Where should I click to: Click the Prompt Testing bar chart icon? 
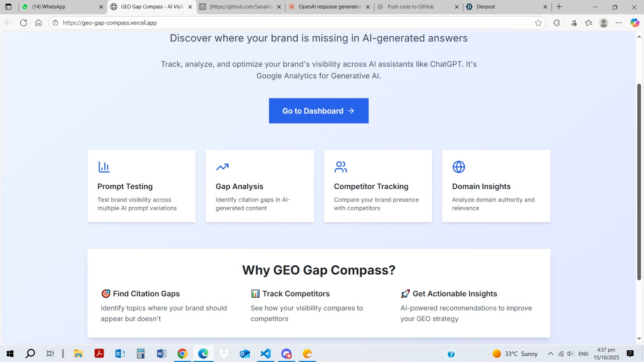104,167
